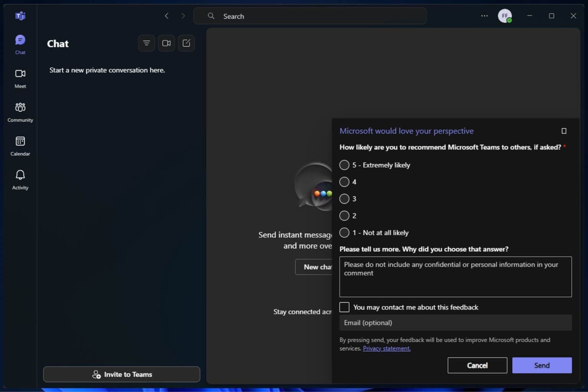Open the FF profile avatar menu
Image resolution: width=588 pixels, height=392 pixels.
505,16
